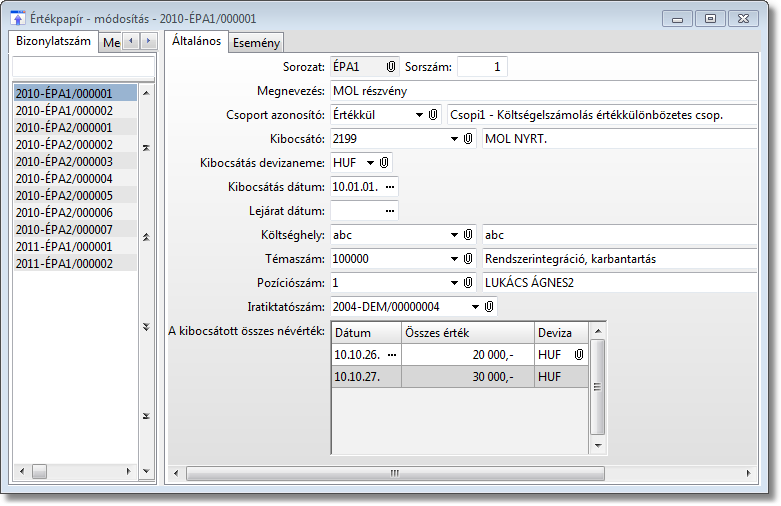
Task: Open Kibocsátás devizaneme HUF dropdown
Action: 370,163
